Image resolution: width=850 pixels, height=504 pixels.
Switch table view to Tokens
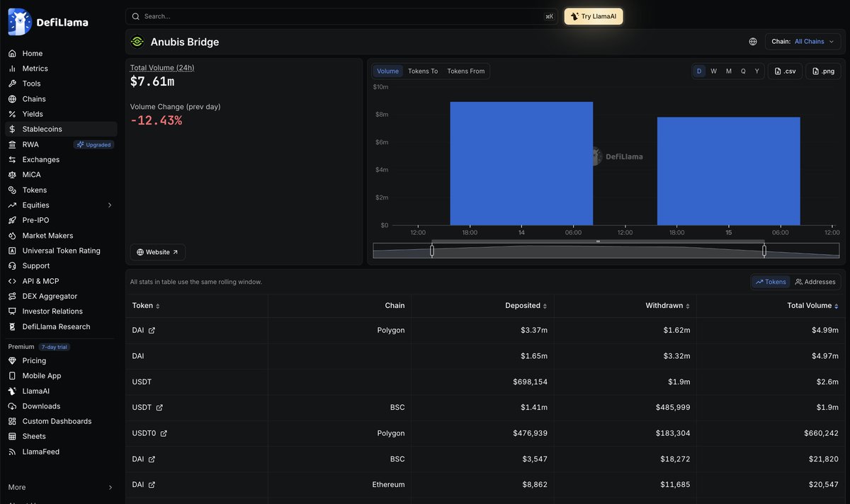click(x=771, y=282)
